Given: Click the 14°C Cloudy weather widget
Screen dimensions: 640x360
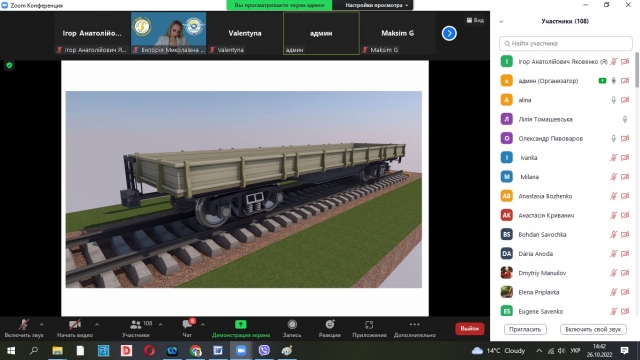Looking at the screenshot, I should point(498,351).
